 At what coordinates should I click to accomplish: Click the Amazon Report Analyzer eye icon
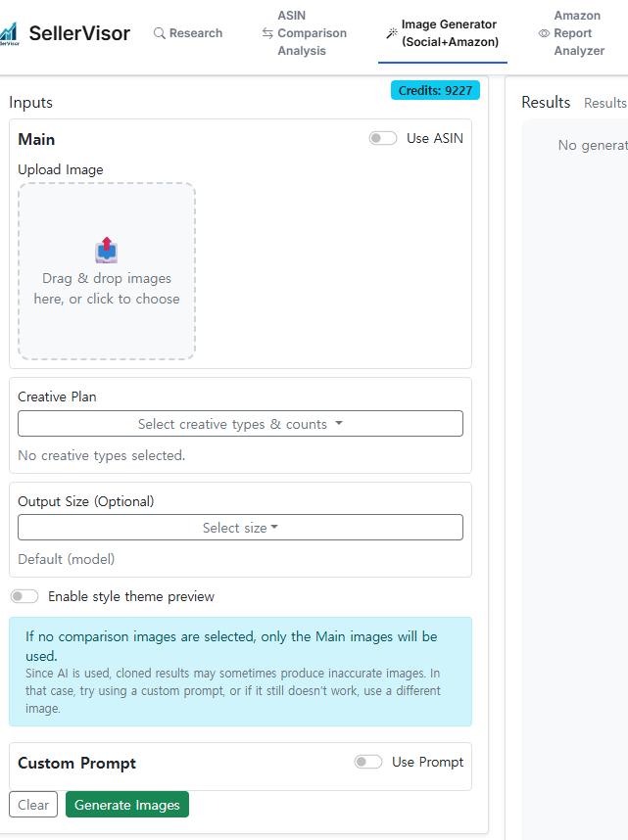coord(544,33)
